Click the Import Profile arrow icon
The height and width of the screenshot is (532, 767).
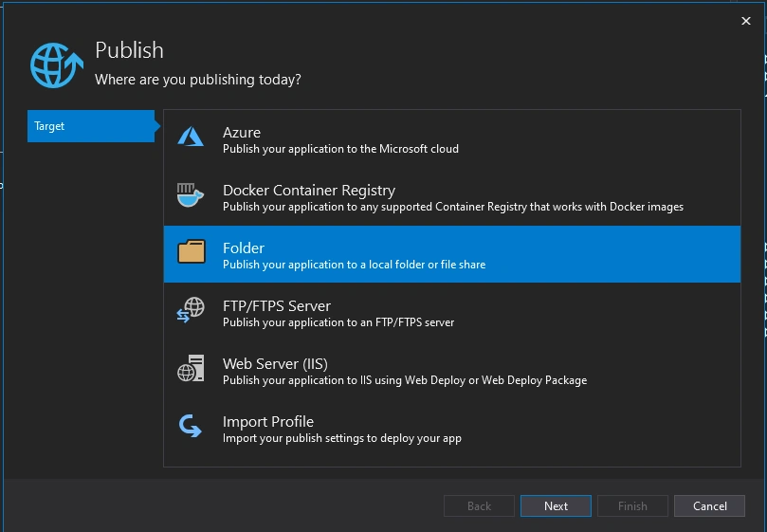coord(191,426)
